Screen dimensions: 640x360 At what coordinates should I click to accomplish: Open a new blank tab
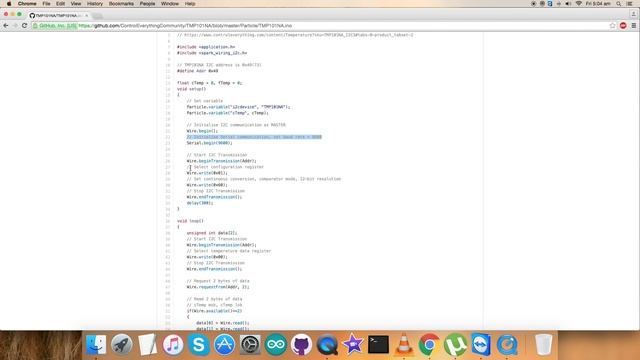(x=97, y=16)
